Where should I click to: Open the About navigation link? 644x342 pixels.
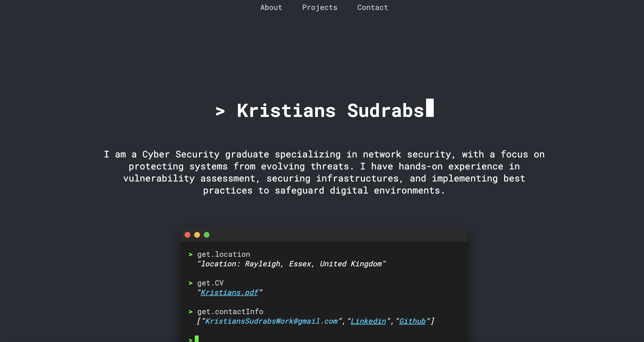tap(271, 7)
